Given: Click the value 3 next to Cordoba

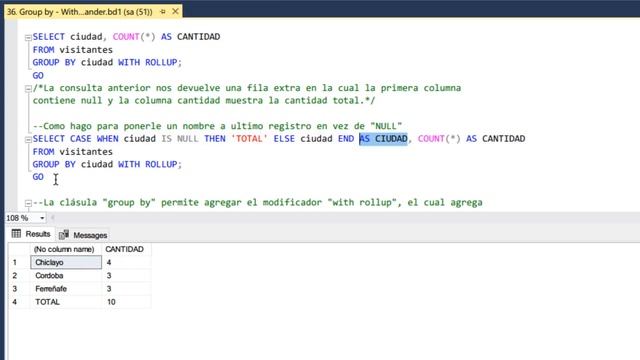Looking at the screenshot, I should 127,276.
